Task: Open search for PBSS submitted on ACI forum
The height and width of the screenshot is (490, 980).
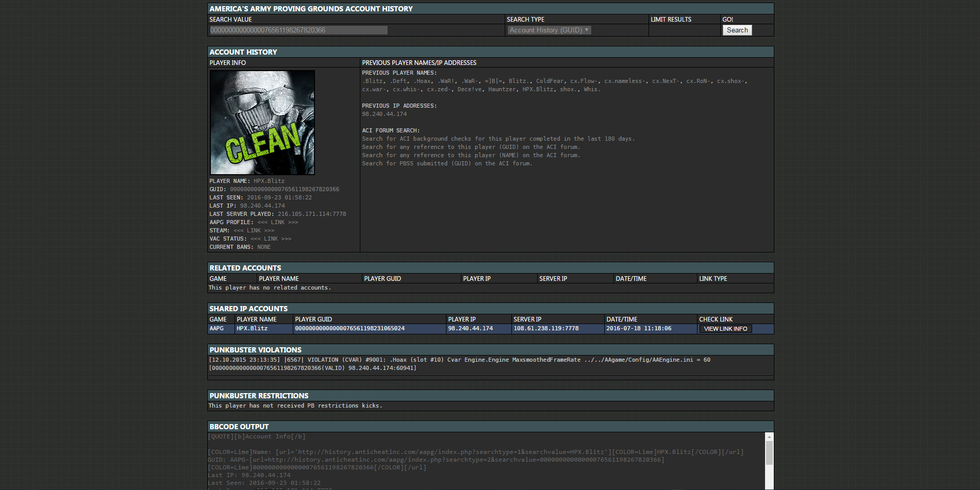Action: [x=447, y=163]
